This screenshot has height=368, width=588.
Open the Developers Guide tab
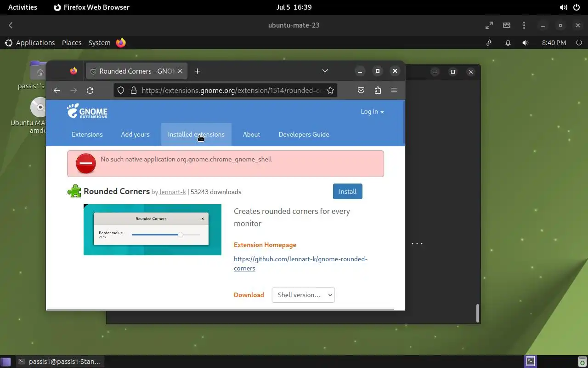[304, 134]
